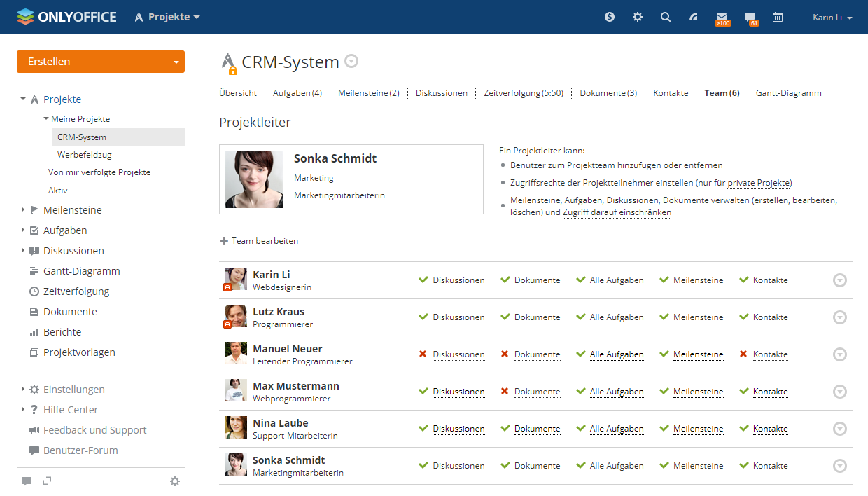This screenshot has height=496, width=868.
Task: Click Sonka Schmidt's project leader photo
Action: tap(254, 179)
